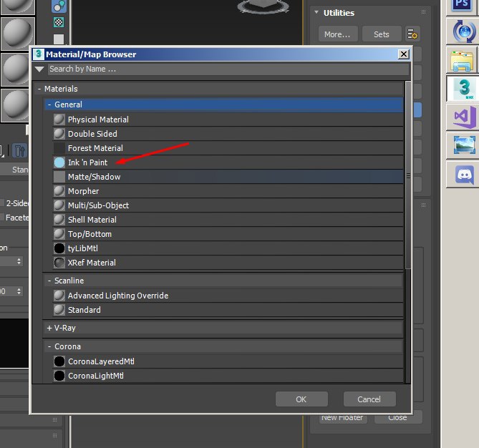The image size is (479, 448).
Task: Click the Matte/Shadow gray square icon
Action: tap(59, 177)
